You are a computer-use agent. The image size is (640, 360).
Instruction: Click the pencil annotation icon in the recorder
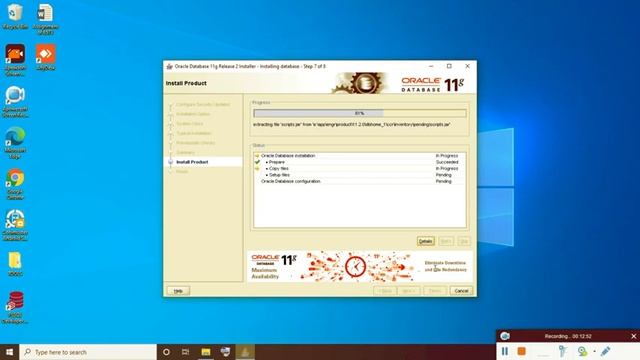coord(605,351)
